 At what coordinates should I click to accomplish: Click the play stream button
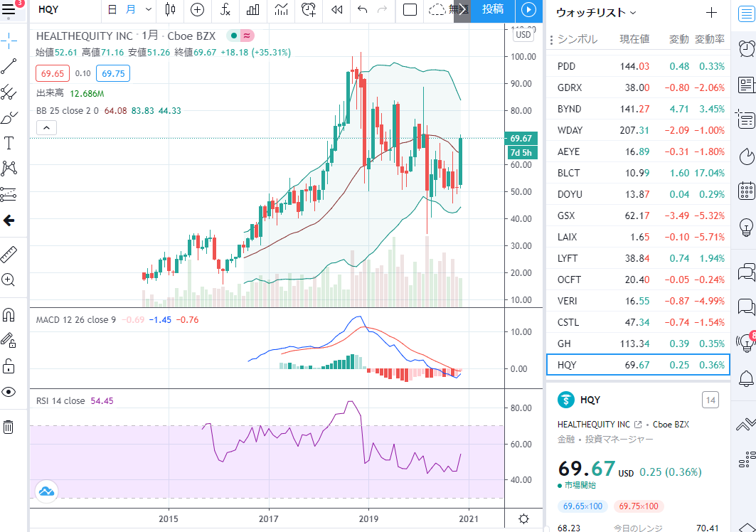[528, 9]
